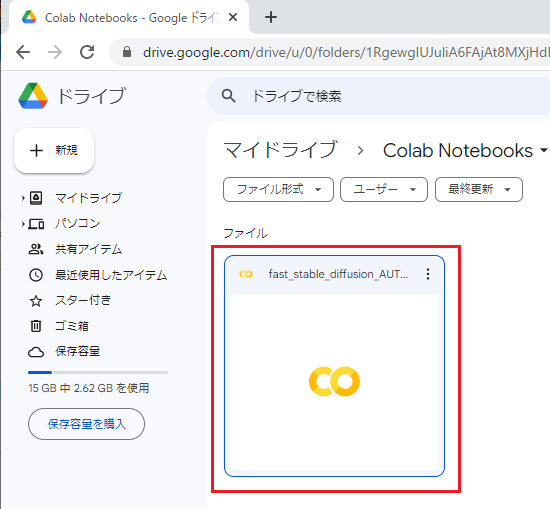Click 保存容量を購入 button
This screenshot has height=509, width=550.
pos(86,424)
